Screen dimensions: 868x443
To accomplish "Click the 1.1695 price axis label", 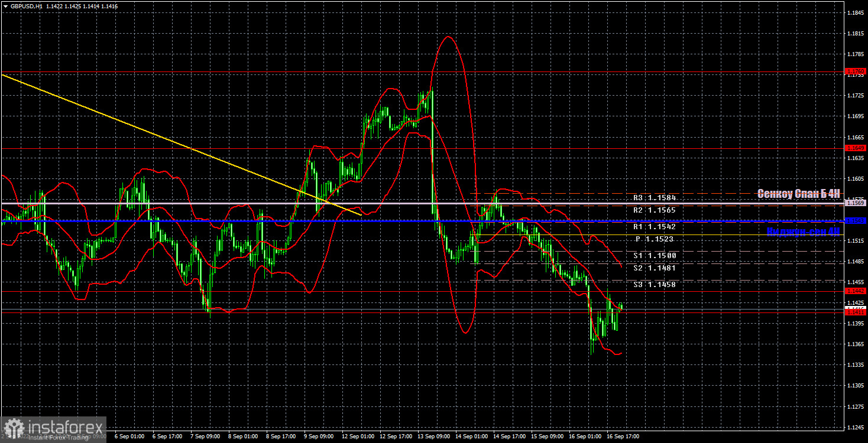I will [x=856, y=116].
